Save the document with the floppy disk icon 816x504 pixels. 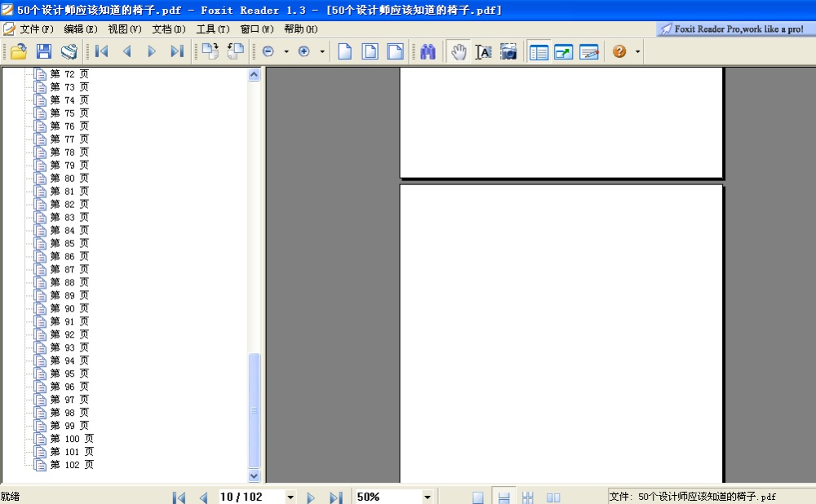[x=44, y=51]
